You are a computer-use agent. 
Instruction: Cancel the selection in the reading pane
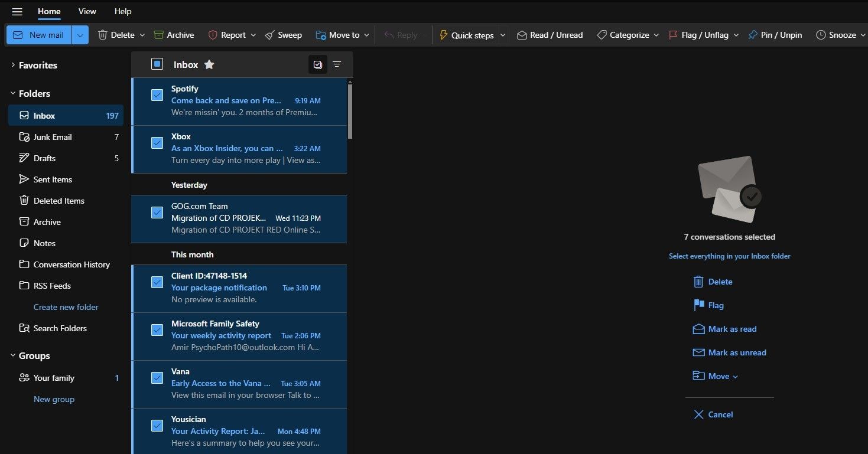pyautogui.click(x=713, y=414)
